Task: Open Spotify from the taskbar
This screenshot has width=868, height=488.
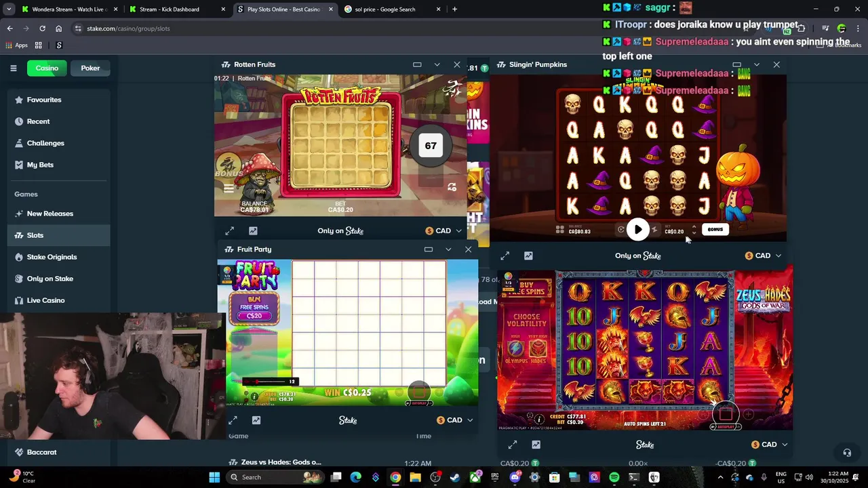Action: [614, 477]
